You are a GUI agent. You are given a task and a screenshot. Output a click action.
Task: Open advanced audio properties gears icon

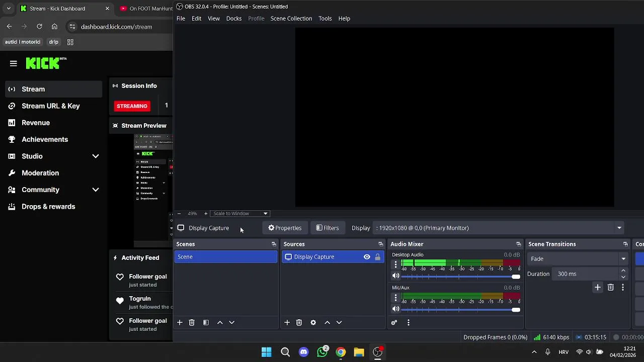tap(394, 322)
